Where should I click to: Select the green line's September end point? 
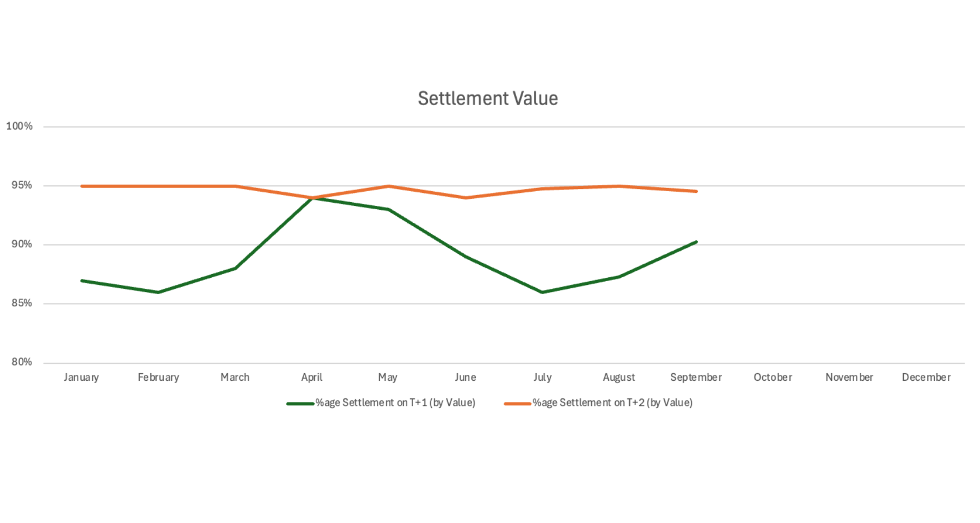point(696,242)
